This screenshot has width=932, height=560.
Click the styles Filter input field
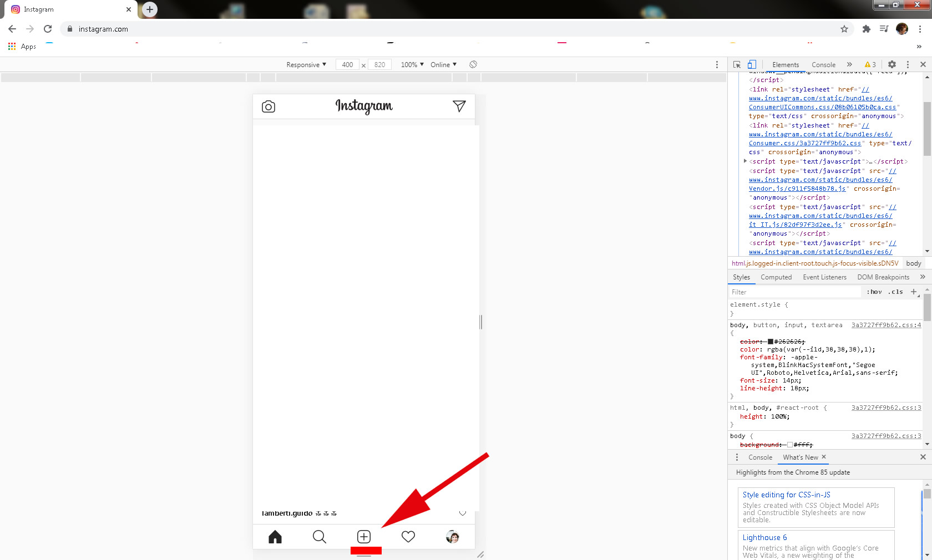tap(796, 292)
